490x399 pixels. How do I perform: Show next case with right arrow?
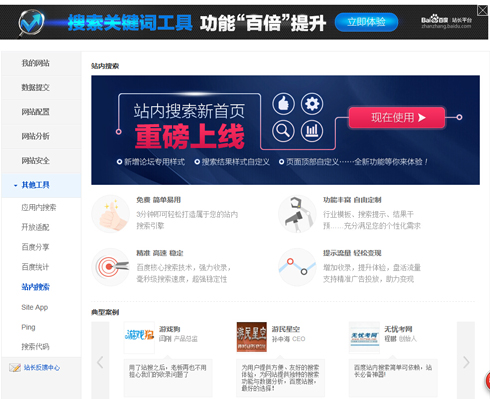pyautogui.click(x=466, y=362)
